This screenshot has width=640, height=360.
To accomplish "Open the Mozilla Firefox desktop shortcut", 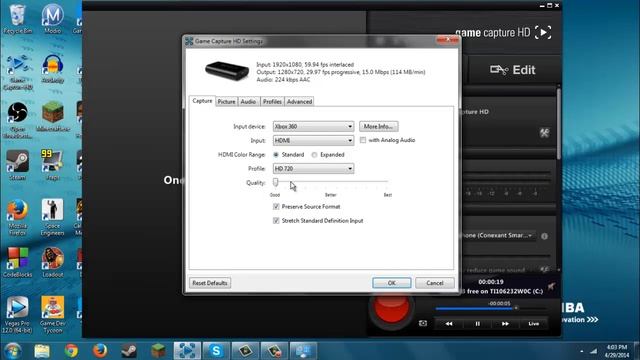I will click(x=17, y=218).
